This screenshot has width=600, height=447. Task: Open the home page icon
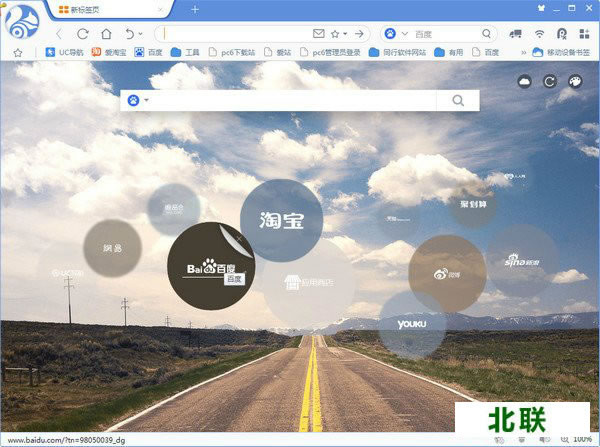click(106, 34)
